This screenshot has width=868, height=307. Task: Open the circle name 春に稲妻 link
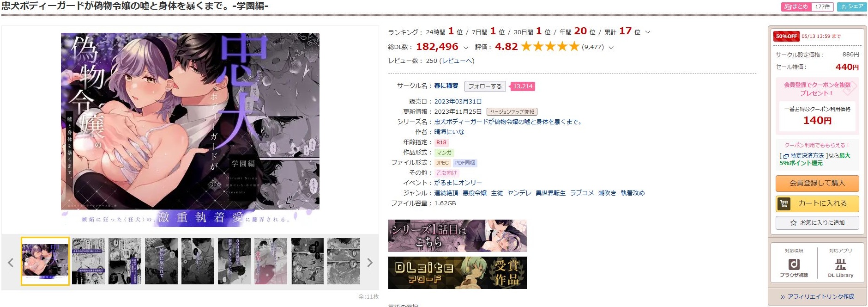coord(446,86)
